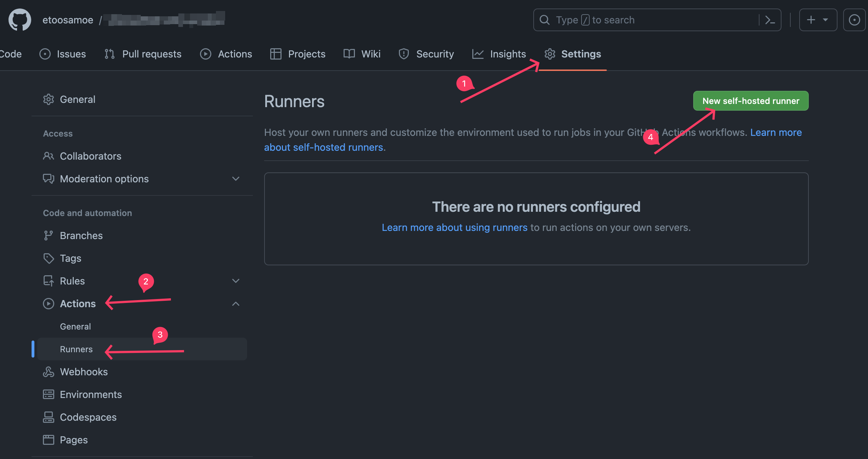Click the Webhooks sidebar icon
Viewport: 868px width, 459px height.
[49, 372]
